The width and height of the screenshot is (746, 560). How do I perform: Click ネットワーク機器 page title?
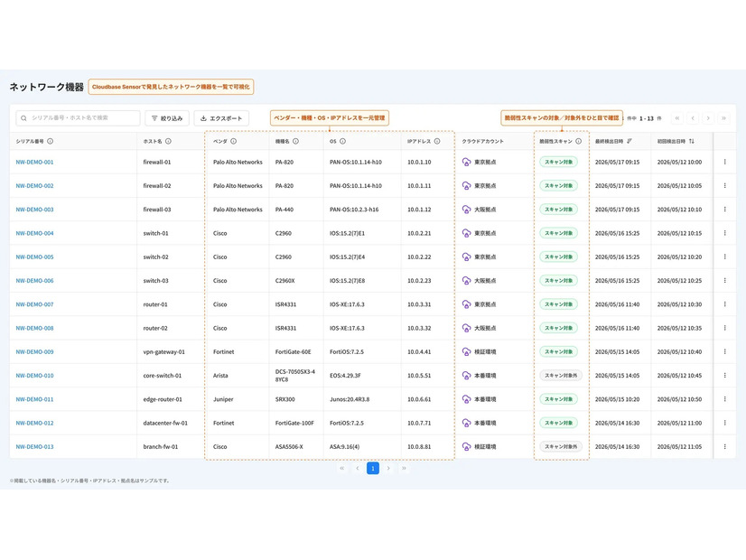click(x=47, y=87)
